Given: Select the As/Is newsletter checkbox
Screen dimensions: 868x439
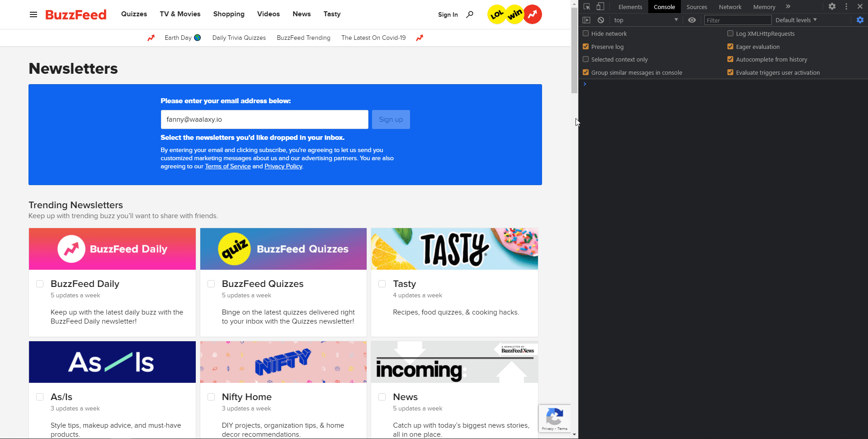Looking at the screenshot, I should pos(40,397).
